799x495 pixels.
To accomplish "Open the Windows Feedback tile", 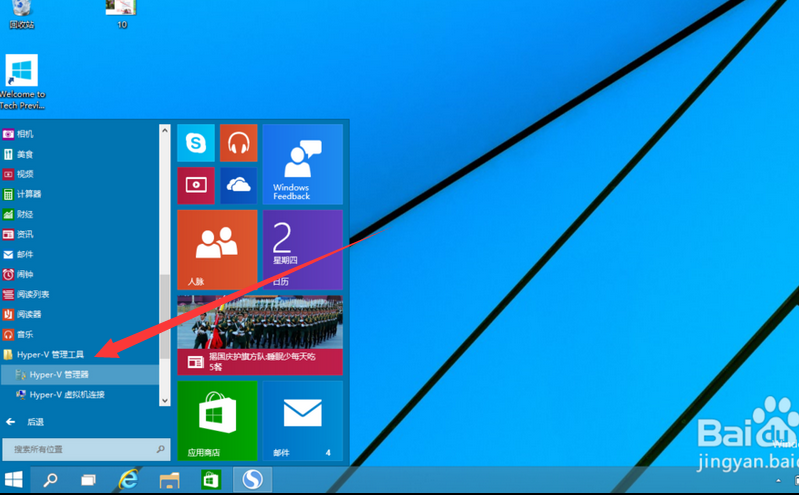I will [302, 164].
